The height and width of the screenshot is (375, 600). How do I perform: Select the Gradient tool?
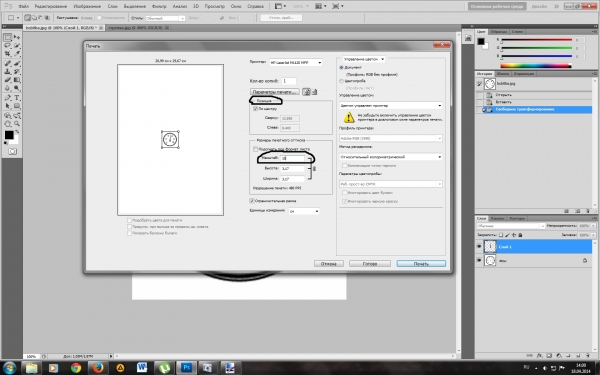17,80
